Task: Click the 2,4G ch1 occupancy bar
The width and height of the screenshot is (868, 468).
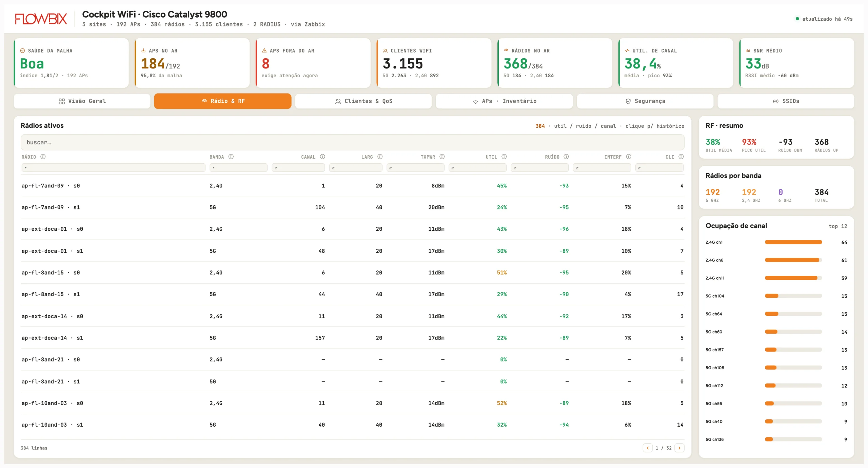Action: tap(793, 242)
